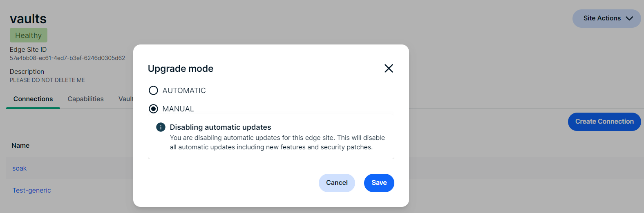The height and width of the screenshot is (213, 644).
Task: Open the soak connection link
Action: (19, 169)
